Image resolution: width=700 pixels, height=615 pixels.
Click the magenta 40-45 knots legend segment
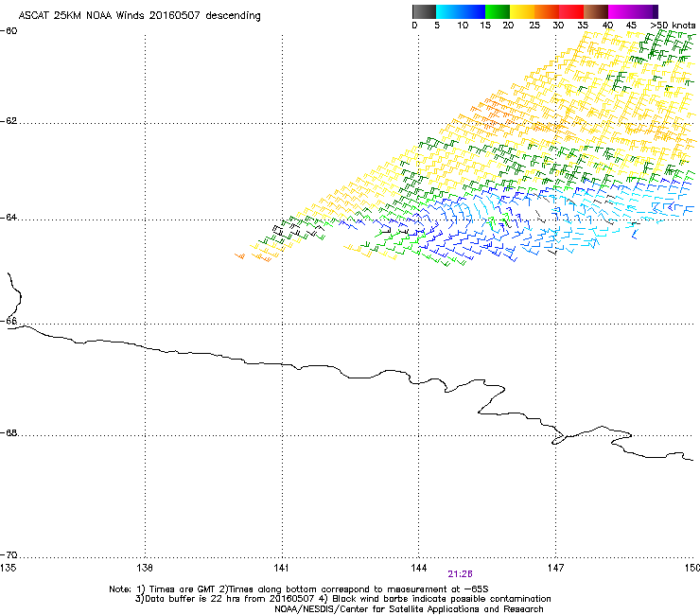click(621, 11)
